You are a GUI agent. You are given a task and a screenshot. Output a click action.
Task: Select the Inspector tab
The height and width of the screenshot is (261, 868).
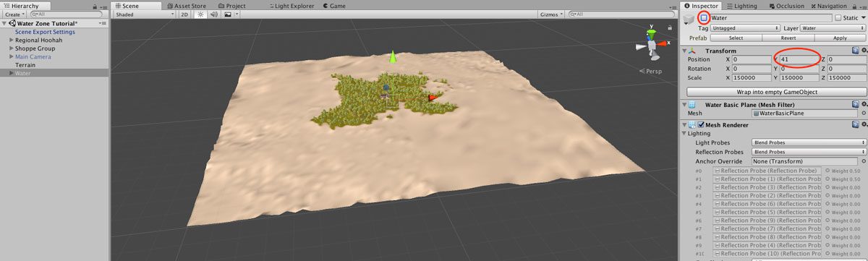702,5
